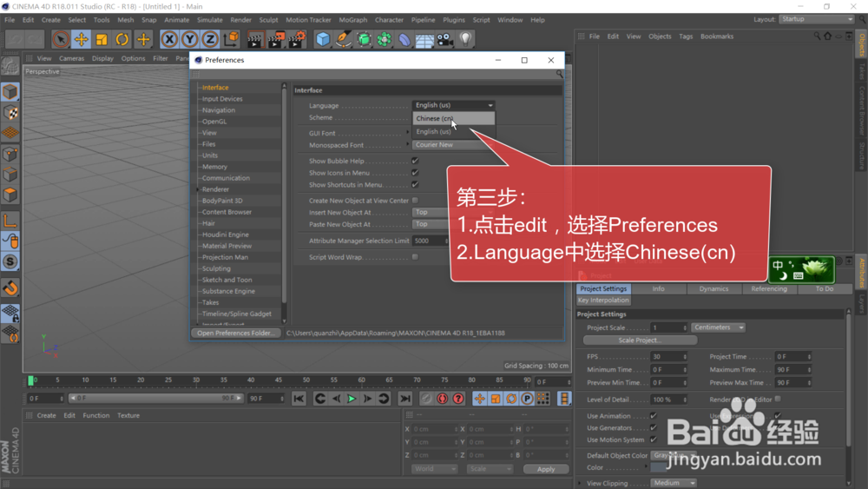The width and height of the screenshot is (868, 489).
Task: Click Play Forwards green button
Action: 352,399
